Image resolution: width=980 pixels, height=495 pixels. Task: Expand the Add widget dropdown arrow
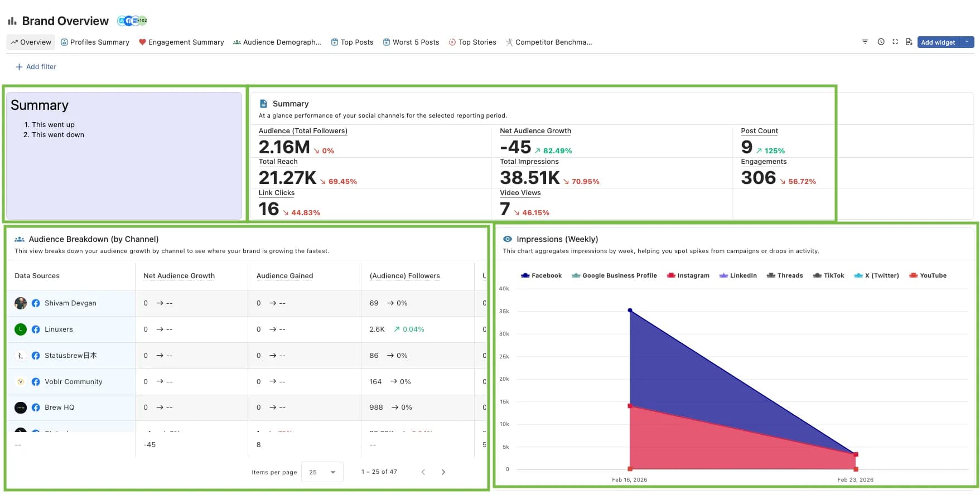967,42
